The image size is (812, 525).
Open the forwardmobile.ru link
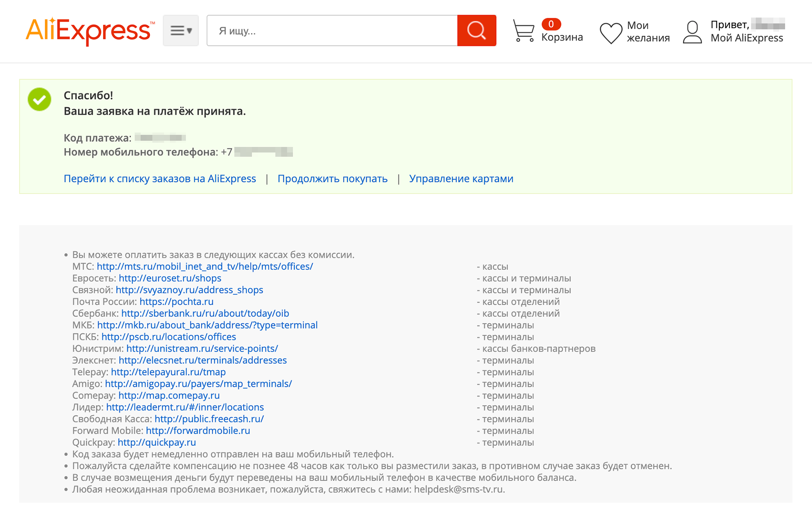[198, 431]
